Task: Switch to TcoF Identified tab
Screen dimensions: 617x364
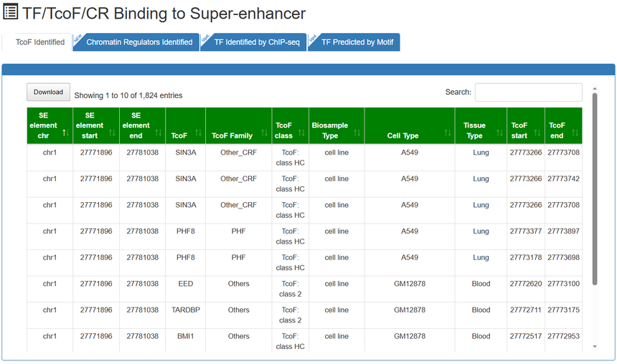Action: pyautogui.click(x=40, y=42)
